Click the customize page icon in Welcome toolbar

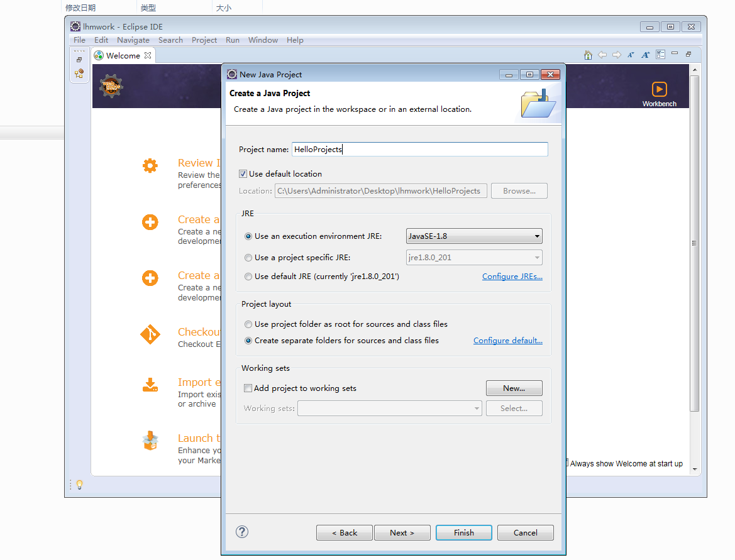(660, 55)
